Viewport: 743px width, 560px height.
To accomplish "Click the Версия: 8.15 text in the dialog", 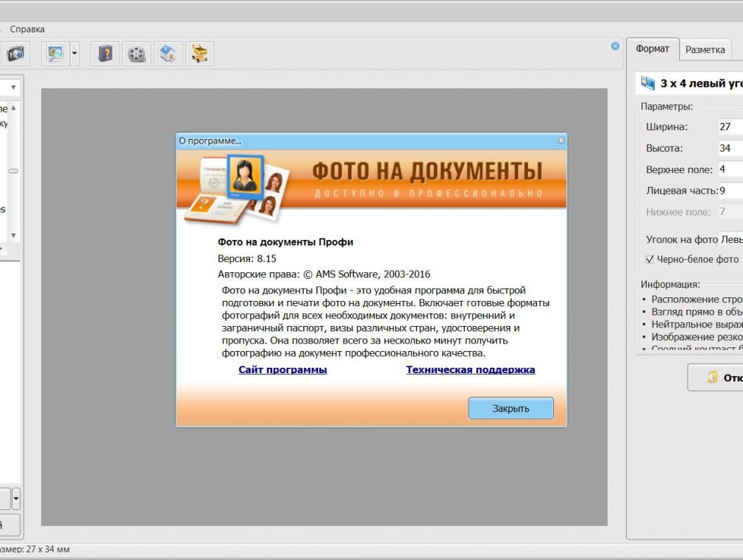I will coord(247,259).
